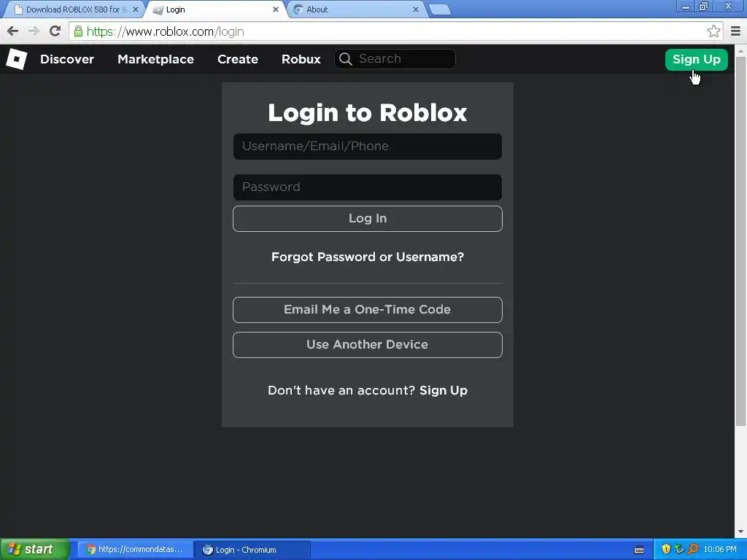Viewport: 747px width, 560px height.
Task: Click the green padlock security icon
Action: (78, 31)
